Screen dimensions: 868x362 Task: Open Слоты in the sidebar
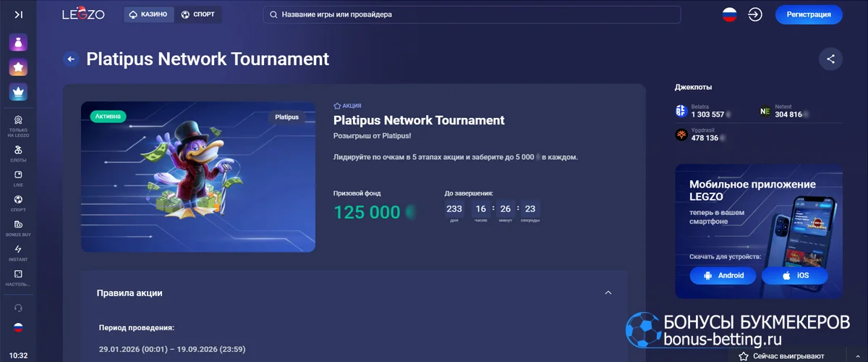18,153
